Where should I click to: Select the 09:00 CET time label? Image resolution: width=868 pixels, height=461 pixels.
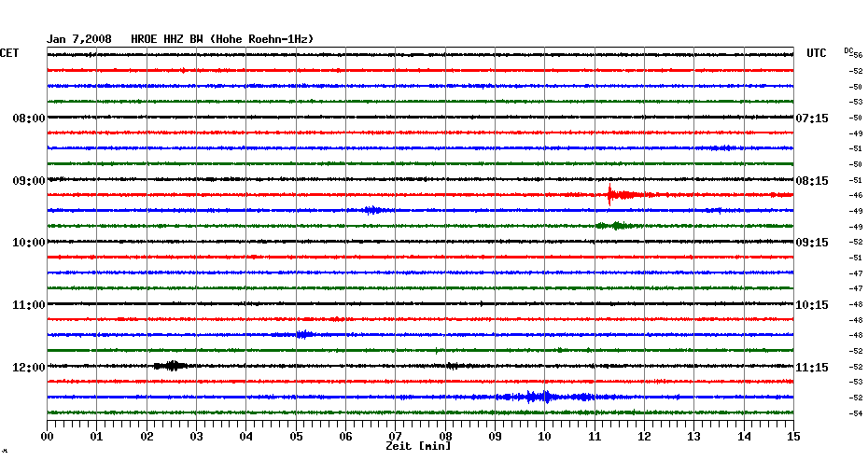pyautogui.click(x=29, y=181)
